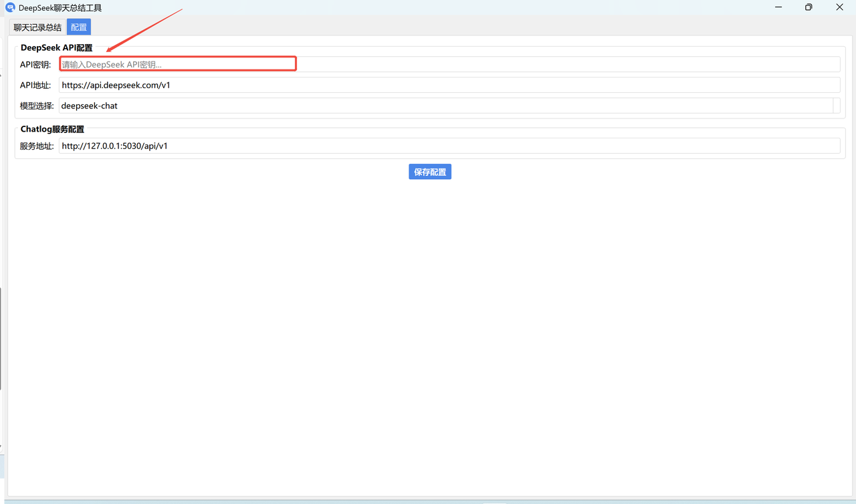Click the "API地址:" label
The height and width of the screenshot is (504, 856).
[x=35, y=86]
